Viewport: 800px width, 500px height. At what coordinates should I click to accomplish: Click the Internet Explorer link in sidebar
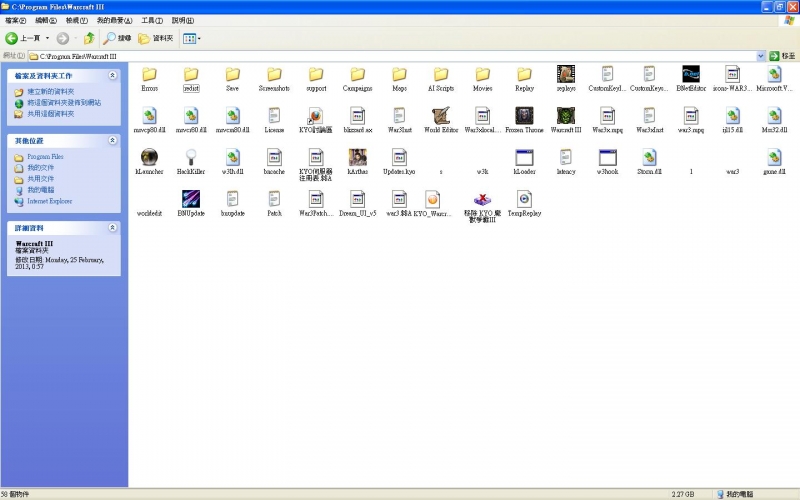pos(50,201)
